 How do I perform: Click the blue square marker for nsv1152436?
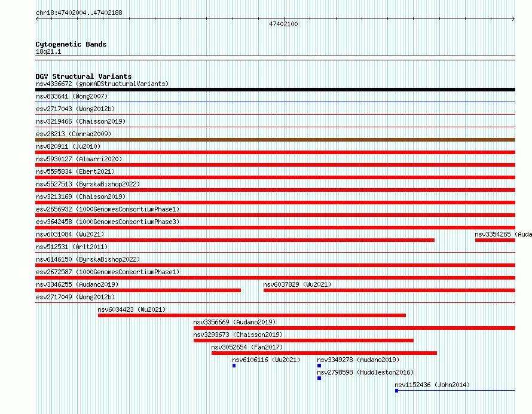[397, 391]
